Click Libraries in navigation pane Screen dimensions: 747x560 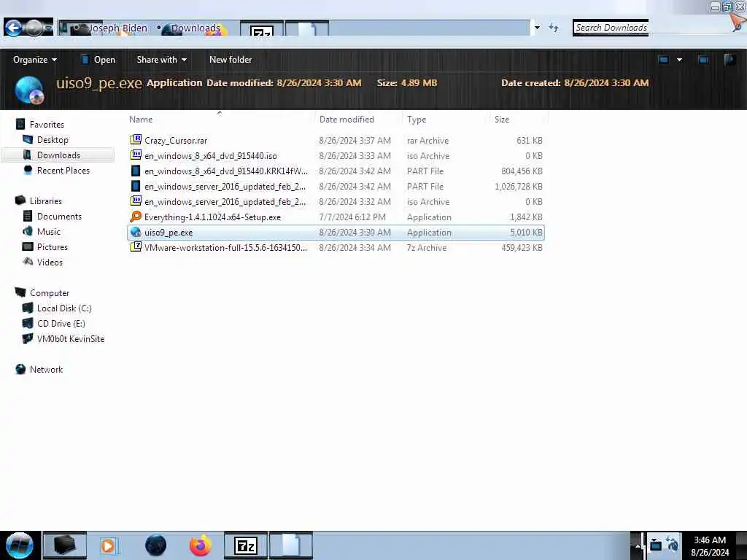46,201
